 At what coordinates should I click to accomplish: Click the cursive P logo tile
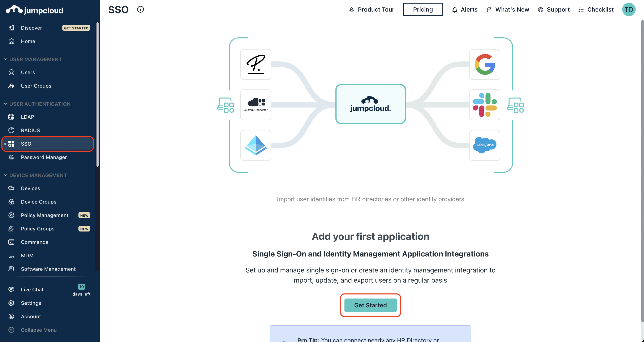pyautogui.click(x=256, y=64)
